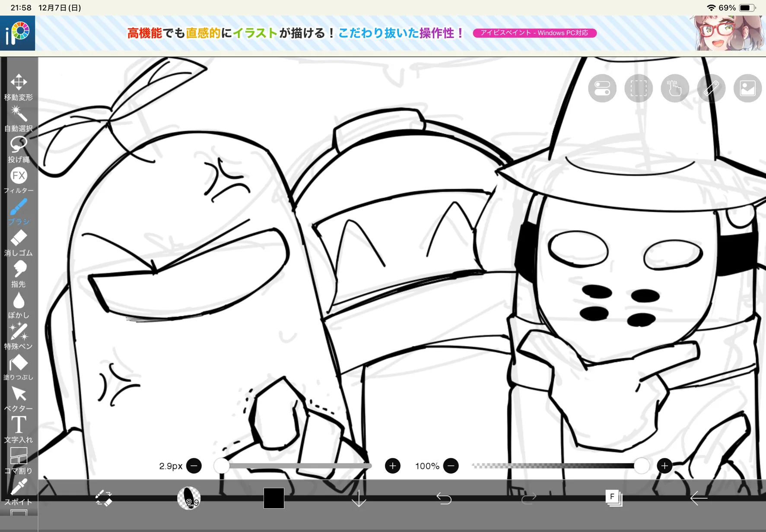This screenshot has width=766, height=532.
Task: Tap the back arrow to exit canvas
Action: (699, 498)
